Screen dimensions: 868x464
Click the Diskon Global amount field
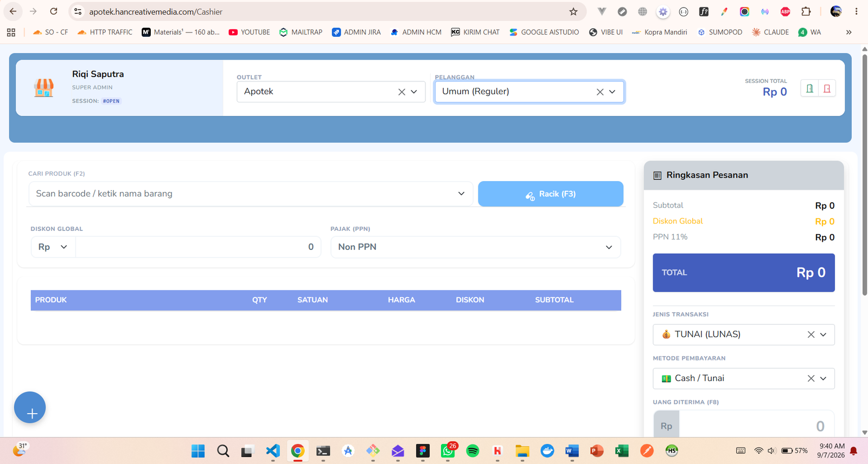pos(198,247)
